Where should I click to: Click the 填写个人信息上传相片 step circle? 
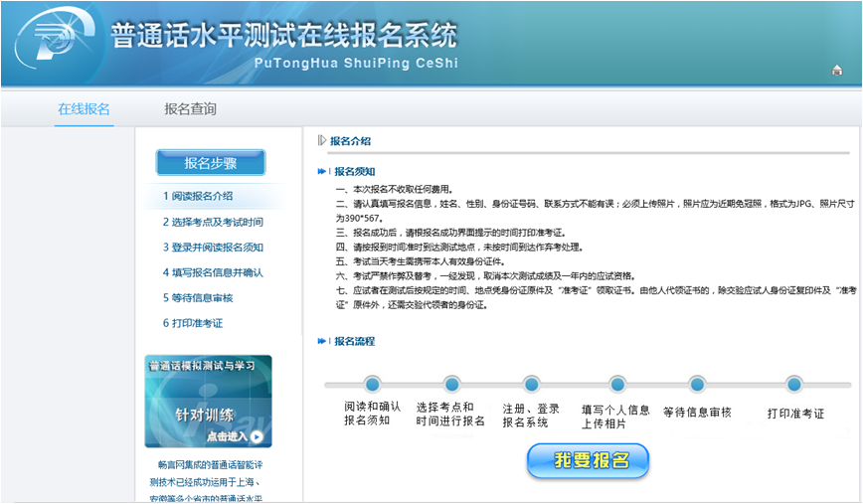click(x=616, y=385)
